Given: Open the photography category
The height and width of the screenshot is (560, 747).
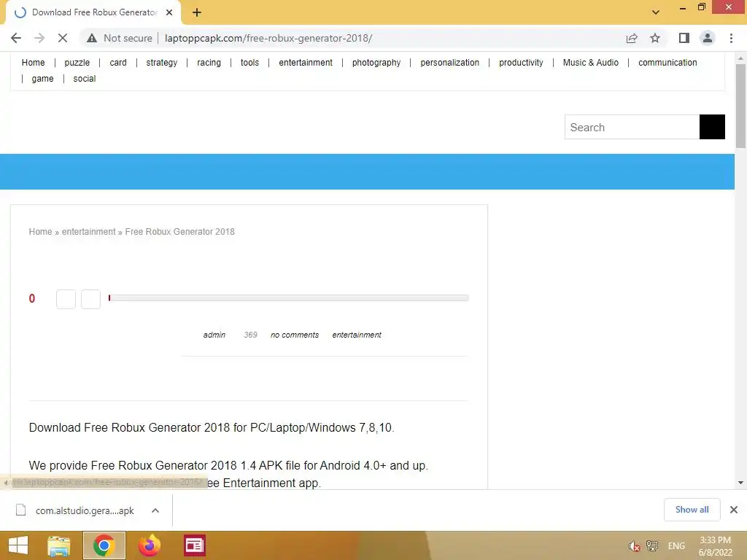Looking at the screenshot, I should coord(376,63).
